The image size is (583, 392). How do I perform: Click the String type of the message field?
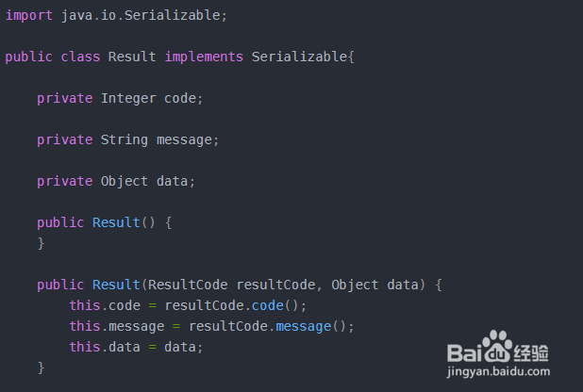[125, 139]
